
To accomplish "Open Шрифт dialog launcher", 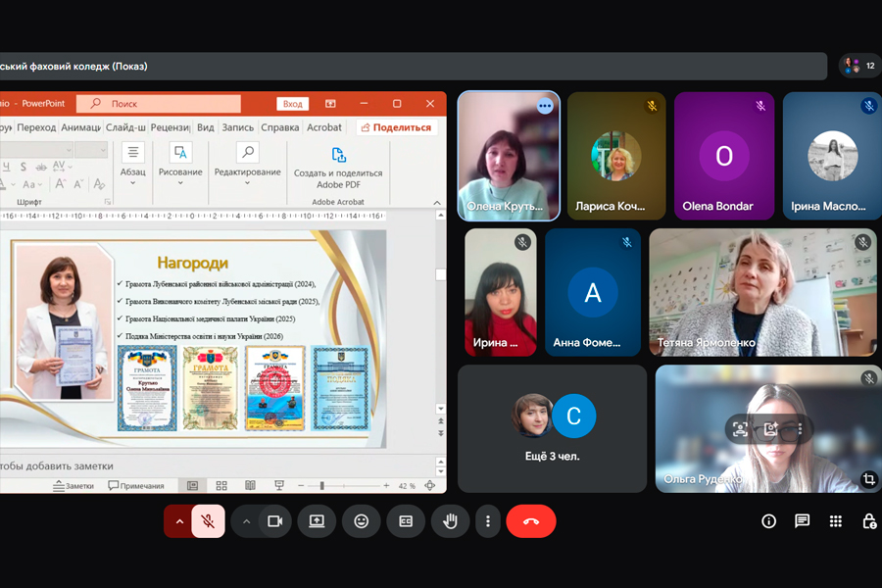I will pyautogui.click(x=107, y=202).
